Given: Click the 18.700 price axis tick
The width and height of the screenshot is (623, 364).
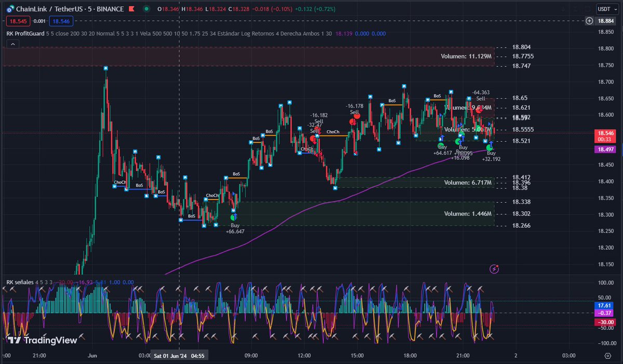Looking at the screenshot, I should point(606,82).
